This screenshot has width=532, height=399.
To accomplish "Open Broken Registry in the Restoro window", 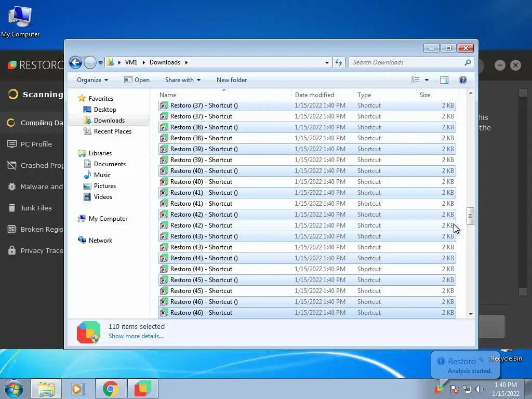I will 32,229.
